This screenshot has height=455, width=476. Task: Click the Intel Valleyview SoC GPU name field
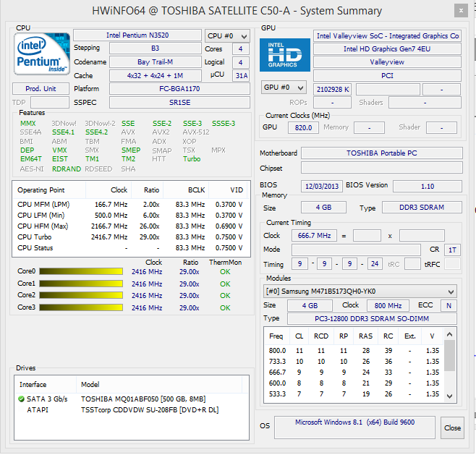(387, 36)
